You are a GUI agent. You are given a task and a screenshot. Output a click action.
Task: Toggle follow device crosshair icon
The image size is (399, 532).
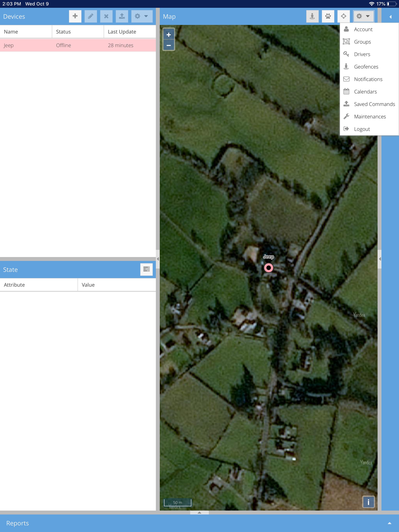(343, 16)
